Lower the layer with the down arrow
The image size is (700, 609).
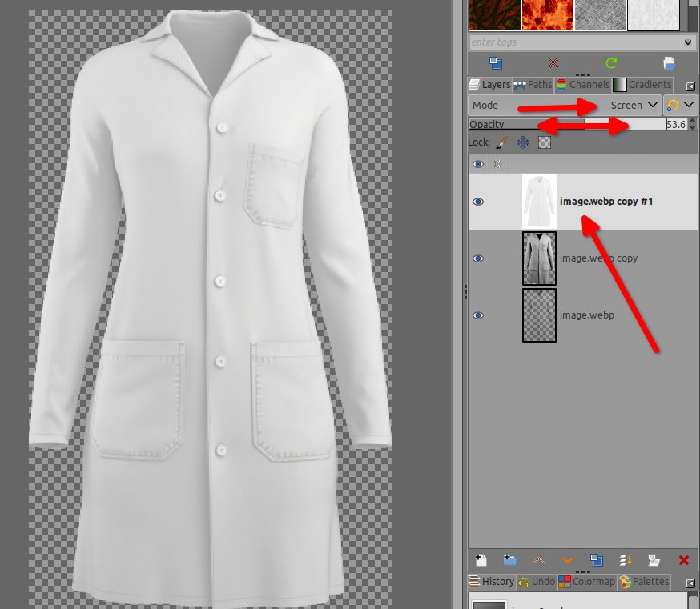click(x=568, y=560)
